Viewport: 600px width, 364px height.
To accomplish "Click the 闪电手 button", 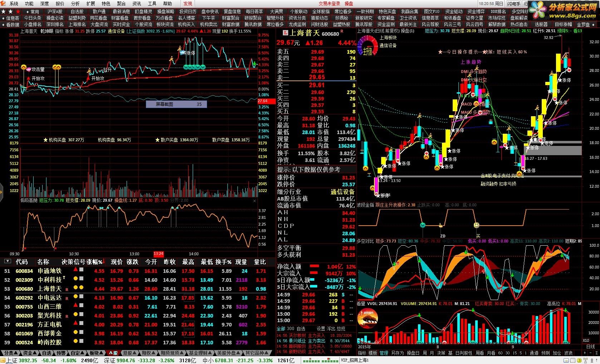I will [513, 4].
